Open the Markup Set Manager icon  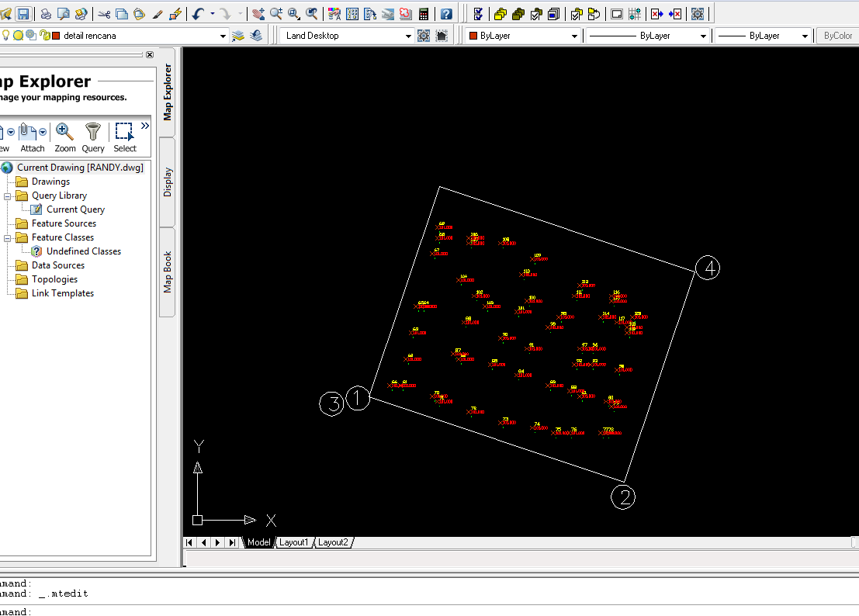405,14
